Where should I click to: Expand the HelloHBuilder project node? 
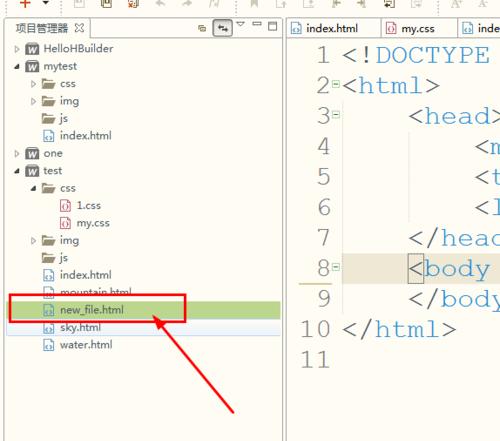tap(17, 49)
